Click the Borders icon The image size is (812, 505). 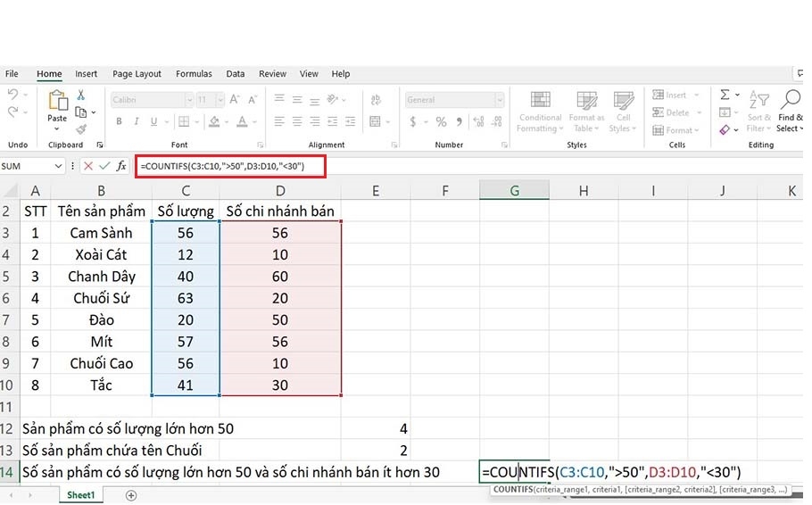pyautogui.click(x=184, y=121)
